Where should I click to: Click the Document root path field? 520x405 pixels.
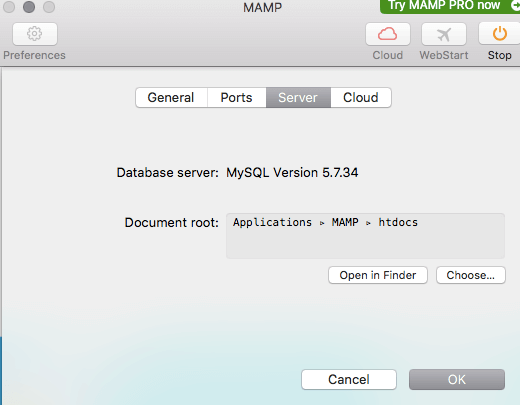[x=365, y=236]
